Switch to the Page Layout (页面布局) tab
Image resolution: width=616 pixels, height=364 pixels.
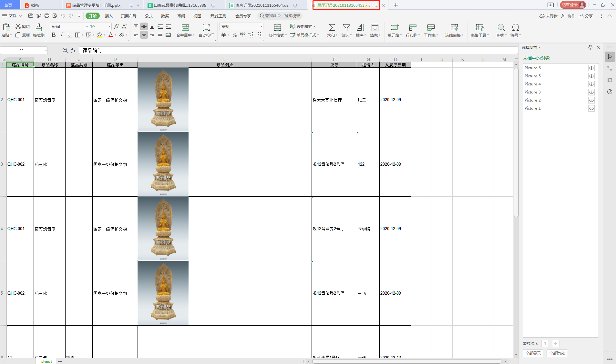128,16
